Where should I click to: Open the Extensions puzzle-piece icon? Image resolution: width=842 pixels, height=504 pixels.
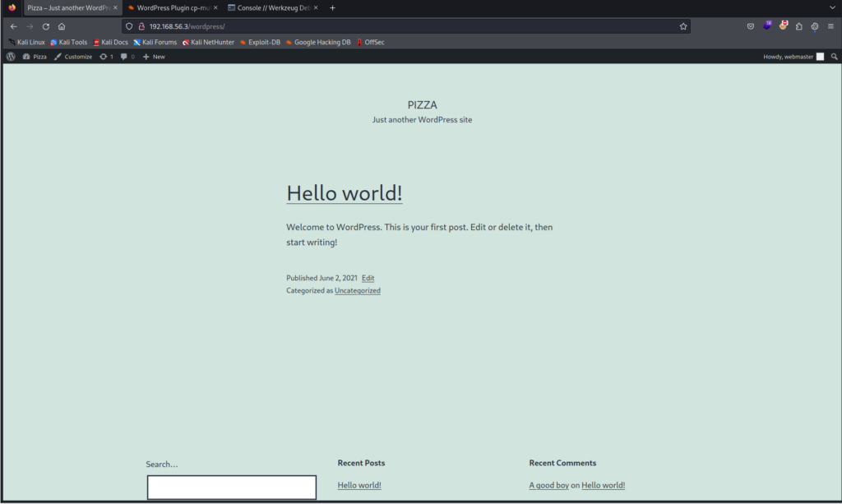click(x=799, y=26)
